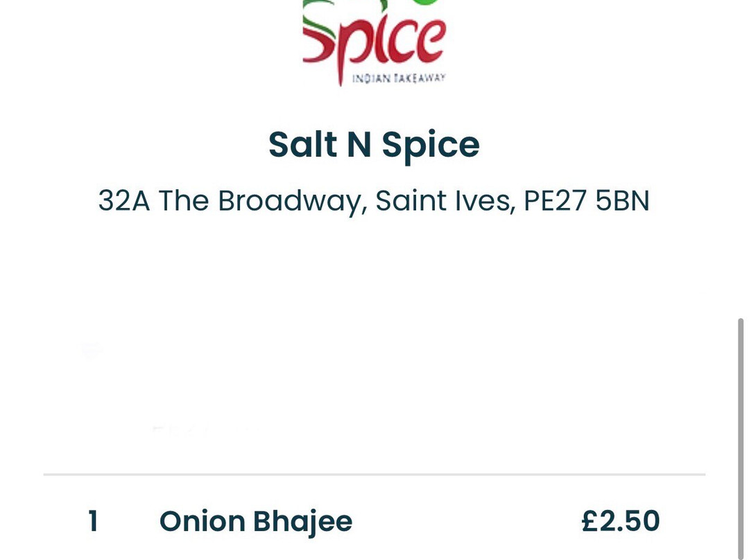Click the green leaf at the logo's top
The height and width of the screenshot is (560, 749).
(425, 3)
